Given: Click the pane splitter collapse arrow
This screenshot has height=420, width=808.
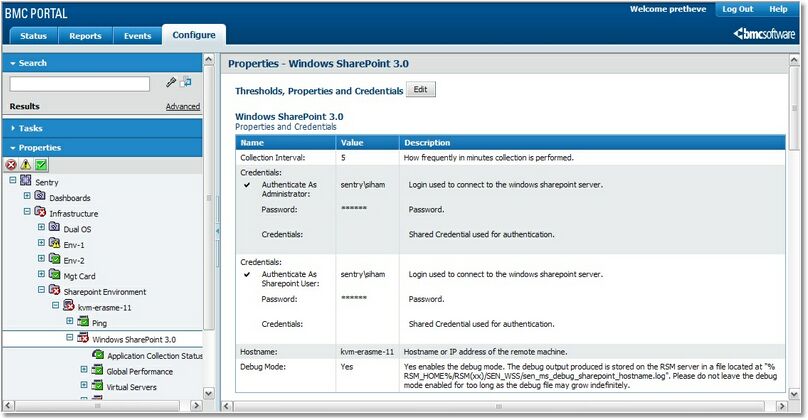Looking at the screenshot, I should click(217, 231).
